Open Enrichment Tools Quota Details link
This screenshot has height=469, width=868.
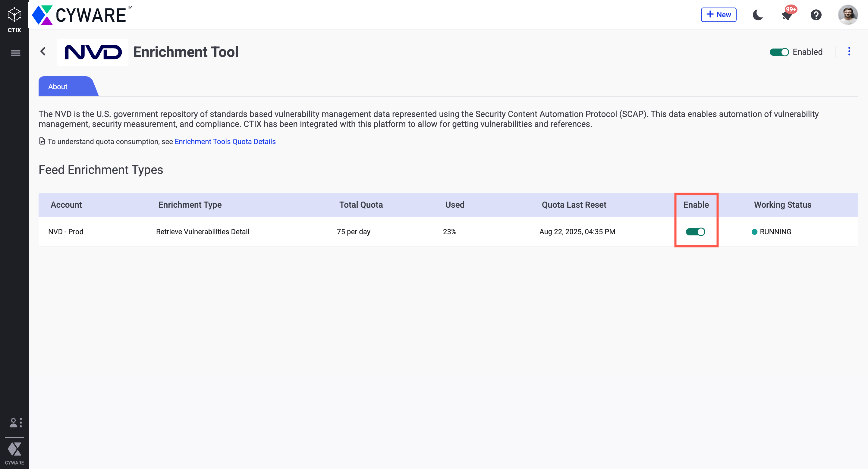225,141
